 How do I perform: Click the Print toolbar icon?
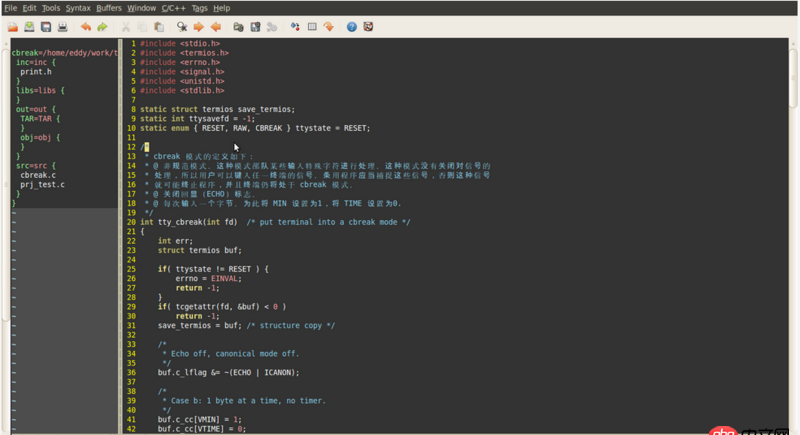62,27
